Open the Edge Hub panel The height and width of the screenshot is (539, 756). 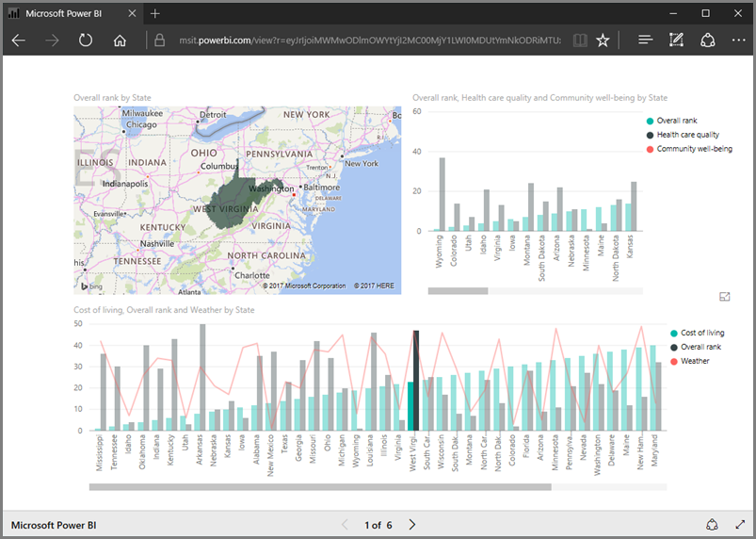pos(645,41)
